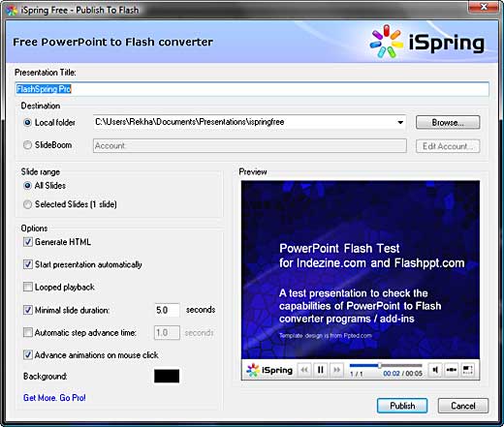Click the rightmost layout icon in player
The width and height of the screenshot is (504, 427).
[x=467, y=370]
